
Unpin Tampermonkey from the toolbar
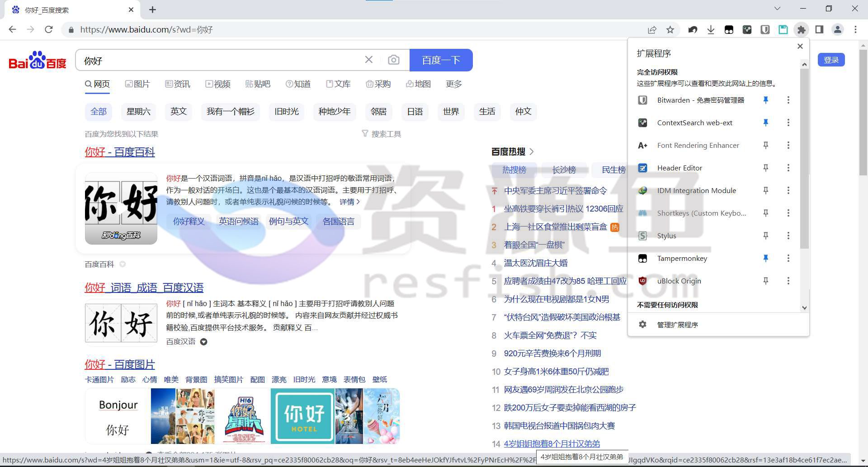pyautogui.click(x=766, y=258)
